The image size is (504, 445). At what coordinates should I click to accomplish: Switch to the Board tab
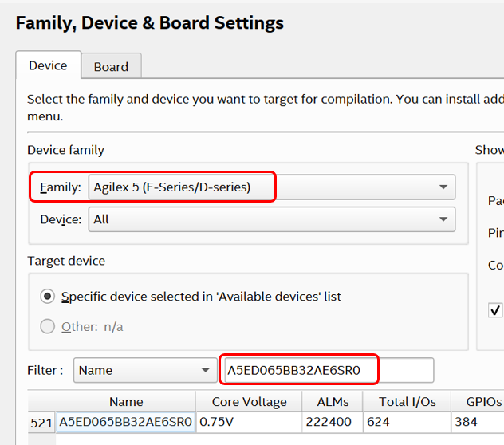tap(111, 66)
